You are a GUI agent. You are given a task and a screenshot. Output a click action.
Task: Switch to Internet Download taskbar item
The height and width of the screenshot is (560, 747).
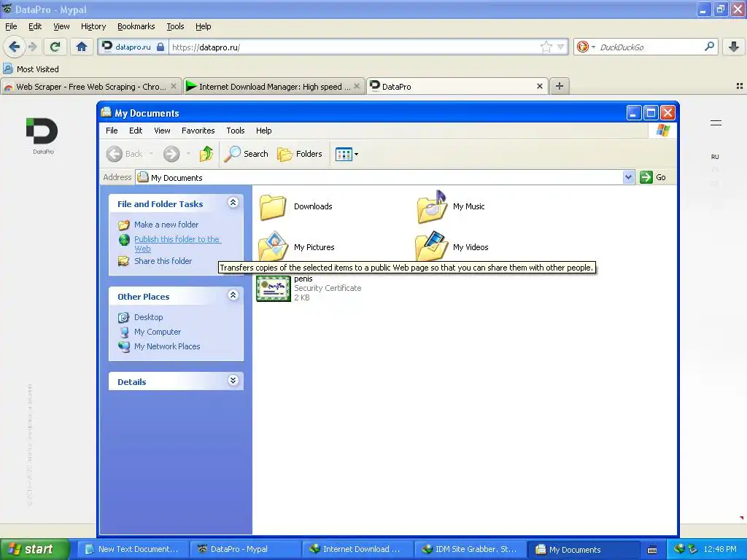(357, 550)
